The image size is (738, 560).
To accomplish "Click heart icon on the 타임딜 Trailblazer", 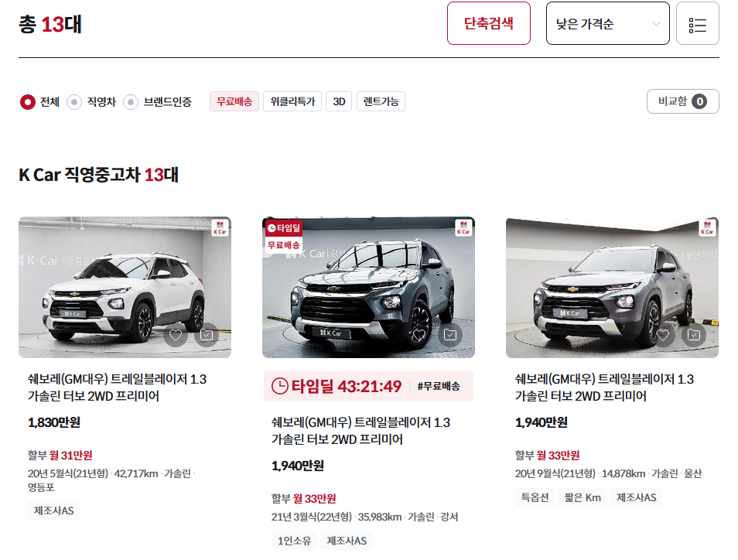I will pyautogui.click(x=419, y=335).
